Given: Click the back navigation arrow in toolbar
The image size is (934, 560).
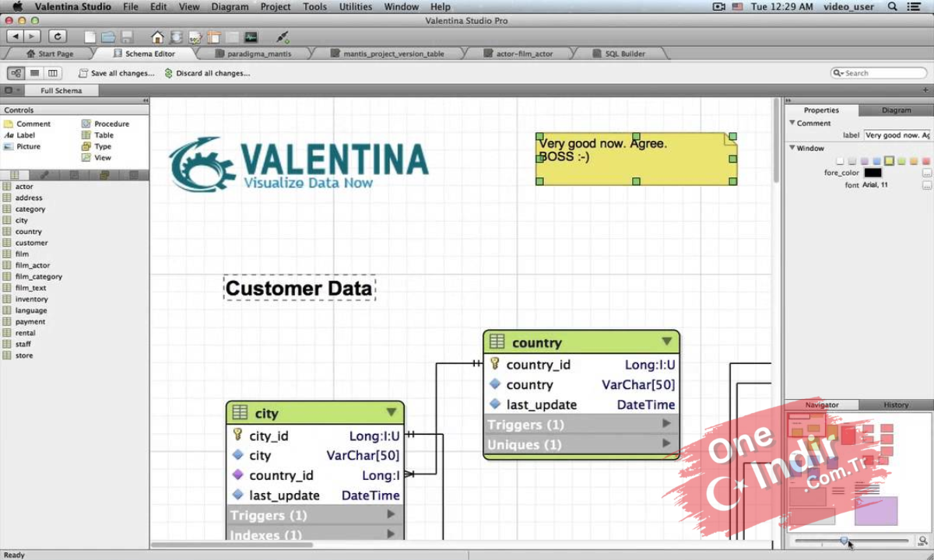Looking at the screenshot, I should click(x=15, y=37).
